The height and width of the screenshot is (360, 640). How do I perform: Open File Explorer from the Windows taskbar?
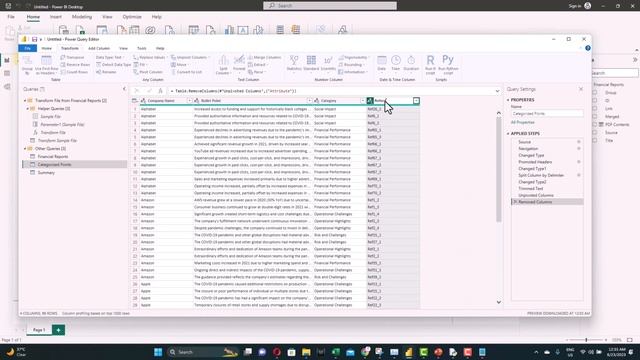coord(306,352)
